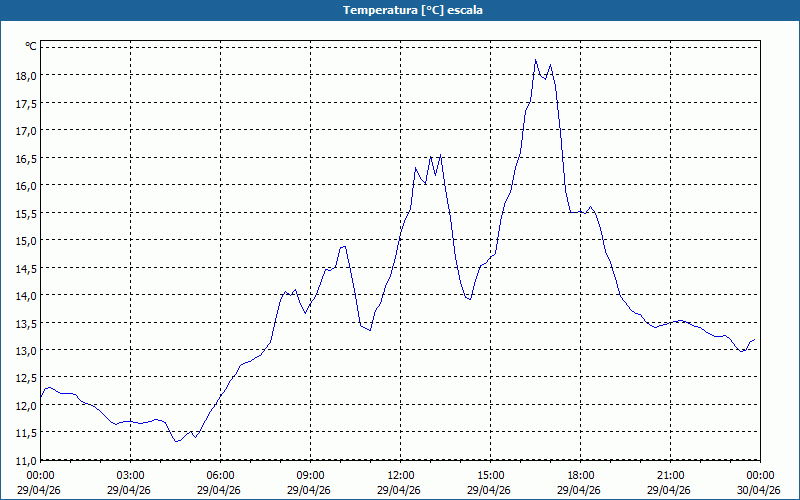
Task: Select the 21:00 time marker
Action: [671, 475]
